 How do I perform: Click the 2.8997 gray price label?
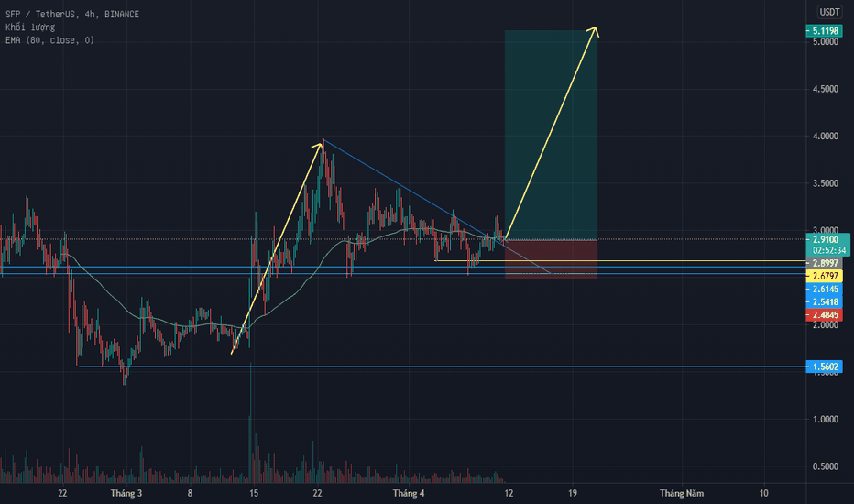[x=824, y=263]
